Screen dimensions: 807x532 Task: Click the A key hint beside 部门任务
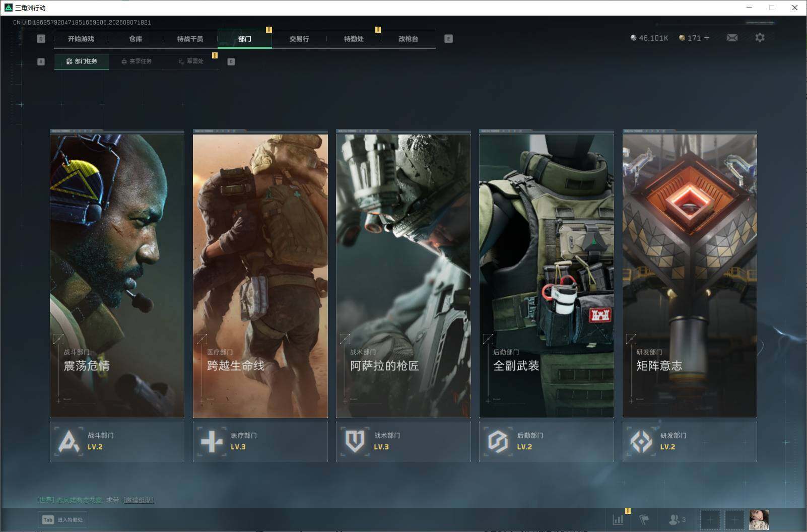pos(41,61)
